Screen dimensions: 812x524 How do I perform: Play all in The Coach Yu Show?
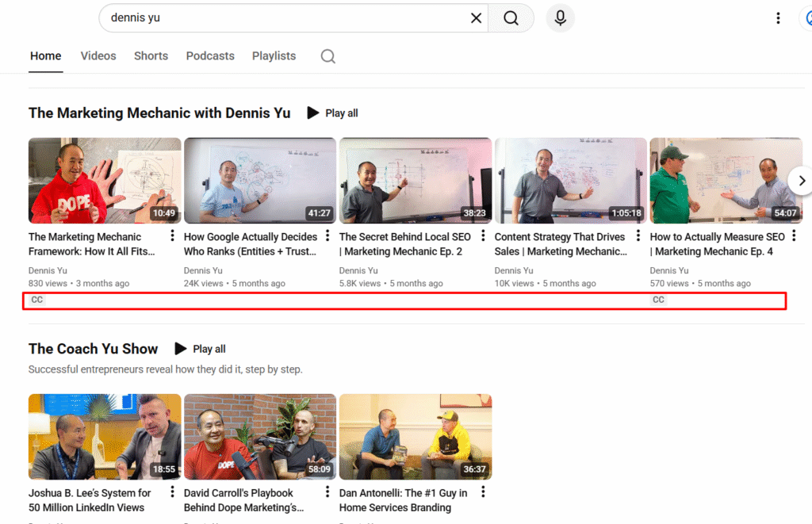pyautogui.click(x=200, y=349)
